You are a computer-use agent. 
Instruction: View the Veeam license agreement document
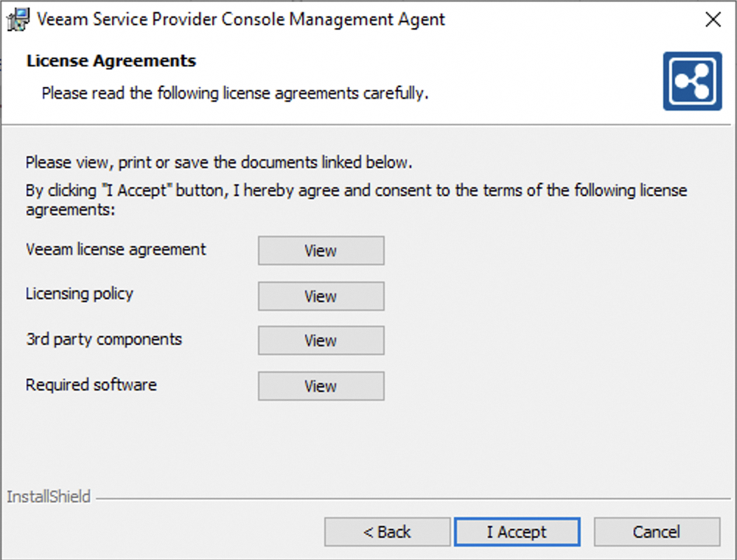pyautogui.click(x=321, y=251)
